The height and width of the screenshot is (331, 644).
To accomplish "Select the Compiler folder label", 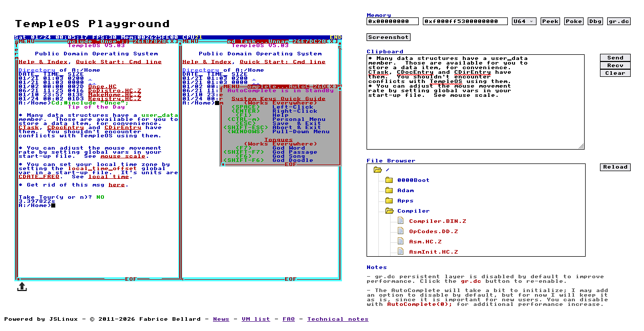I will [x=414, y=211].
